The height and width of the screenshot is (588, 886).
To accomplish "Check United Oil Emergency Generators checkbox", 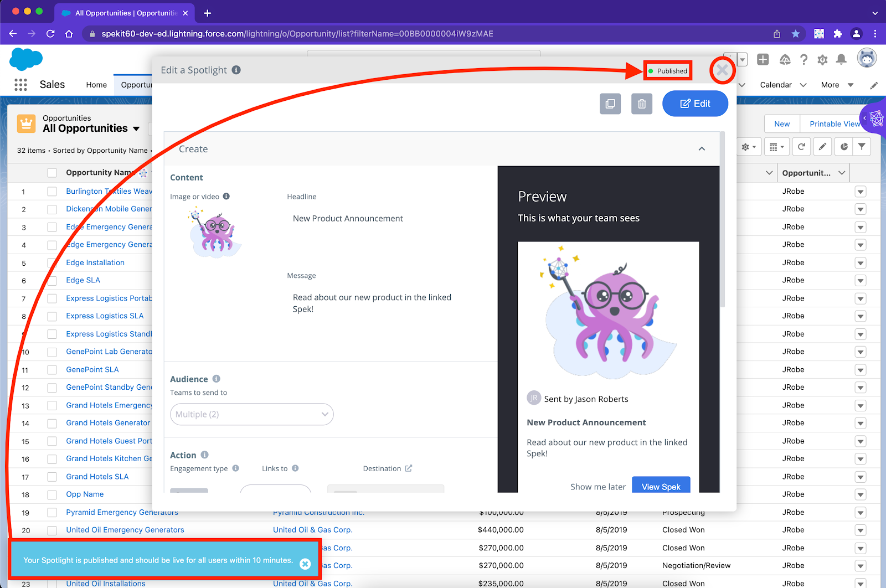I will pos(52,530).
